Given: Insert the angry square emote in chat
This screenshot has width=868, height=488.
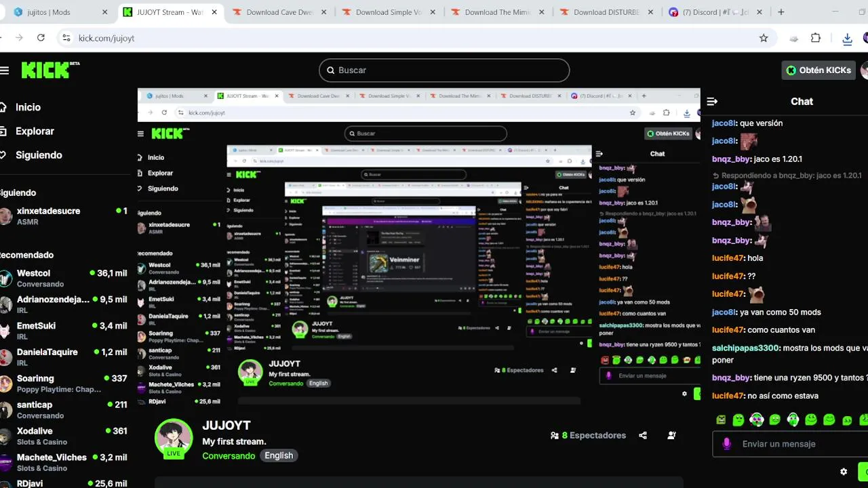Looking at the screenshot, I should coord(721,420).
